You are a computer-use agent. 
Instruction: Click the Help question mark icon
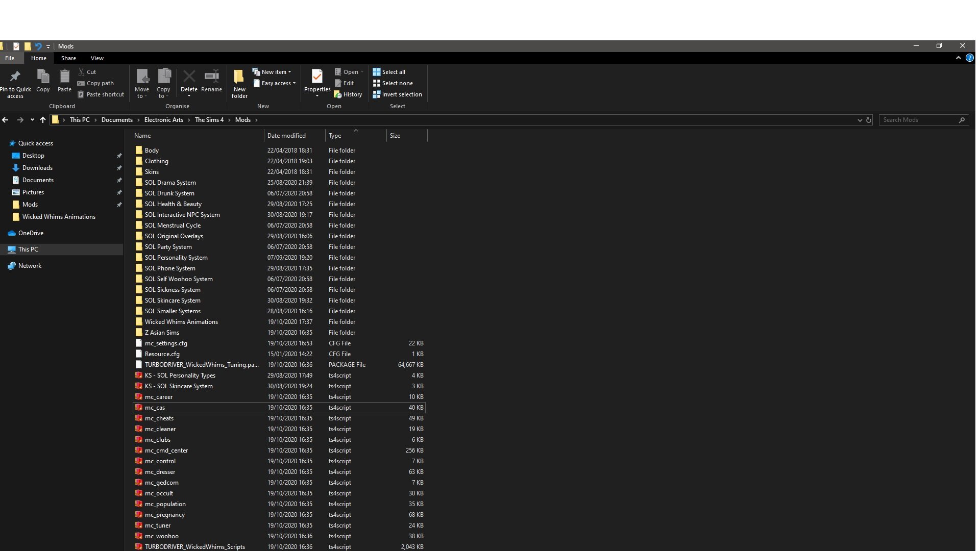coord(969,58)
